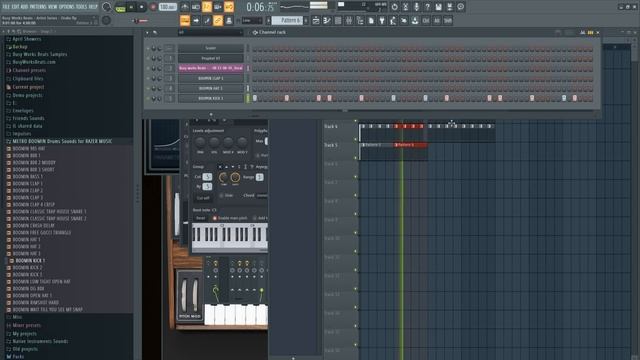Adjust the PAN knob in Levels adjustment
640x360 pixels.
200,142
